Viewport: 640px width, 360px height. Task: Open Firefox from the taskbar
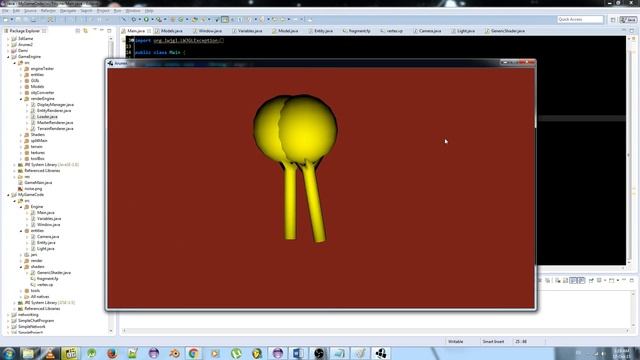click(x=112, y=353)
